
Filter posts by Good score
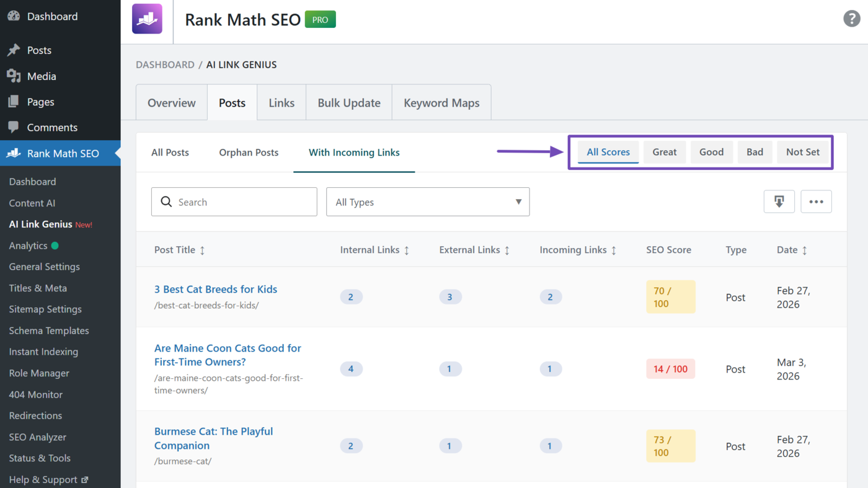point(712,152)
